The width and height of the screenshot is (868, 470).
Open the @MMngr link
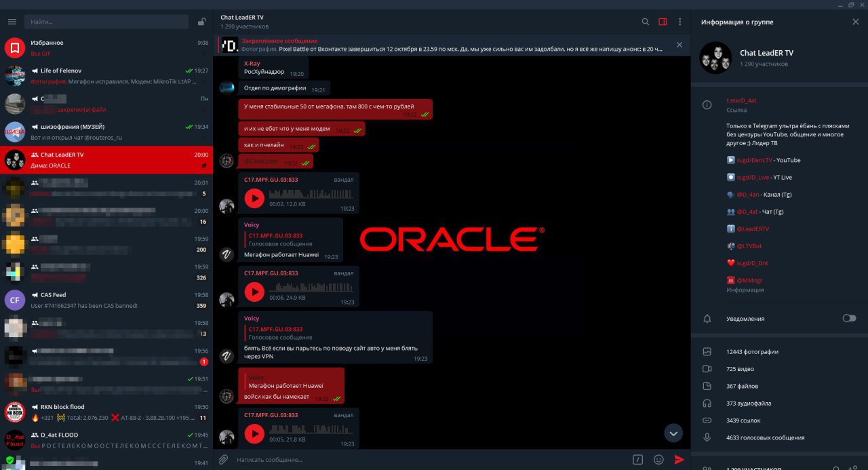pos(749,280)
